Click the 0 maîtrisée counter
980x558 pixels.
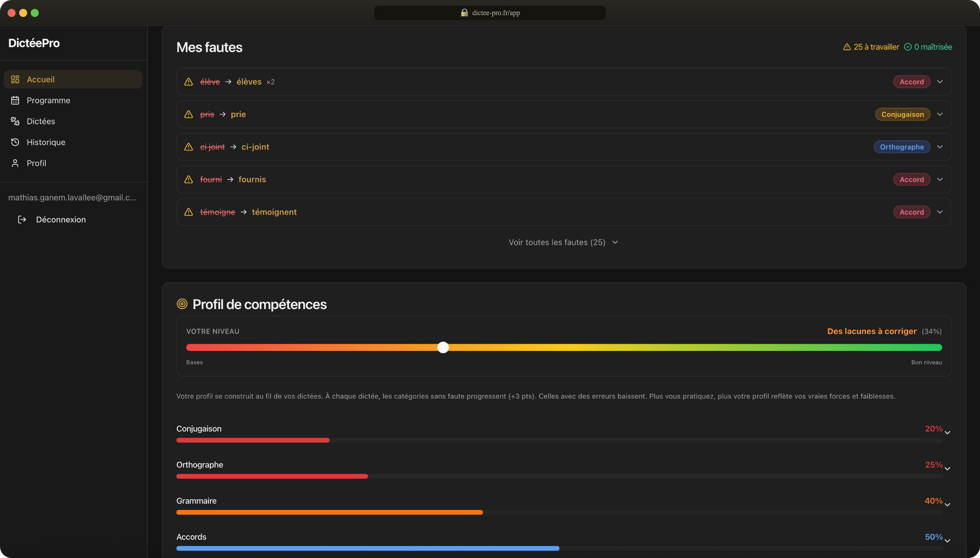(928, 47)
